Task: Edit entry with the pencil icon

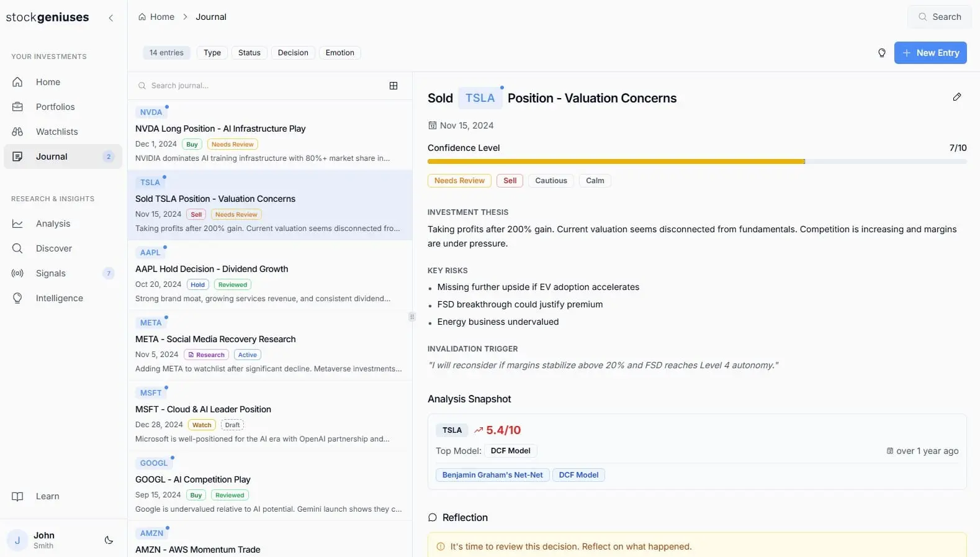Action: (957, 97)
